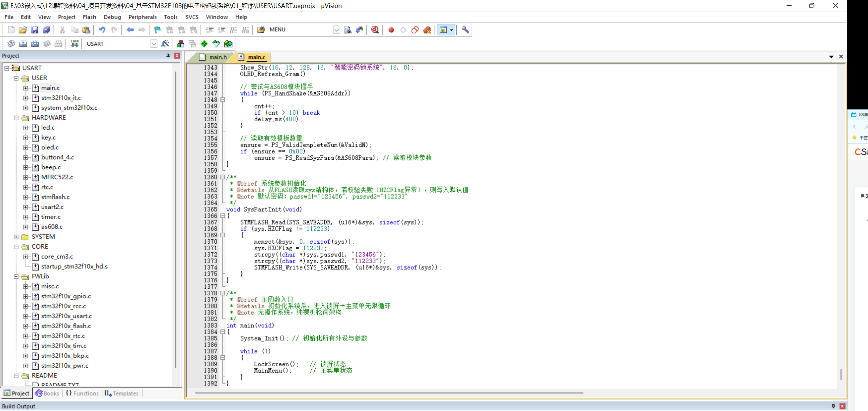Open the File Extensions and Books cubes icon
This screenshot has width=868, height=411.
181,44
